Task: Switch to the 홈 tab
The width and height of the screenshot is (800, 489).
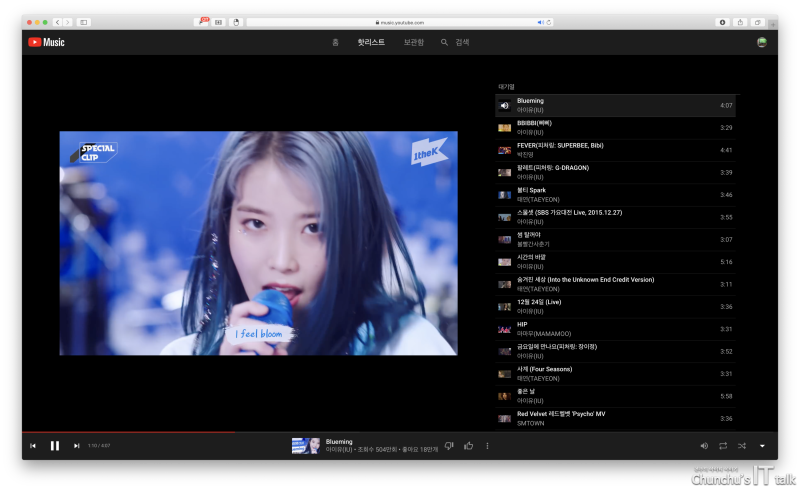Action: coord(335,42)
